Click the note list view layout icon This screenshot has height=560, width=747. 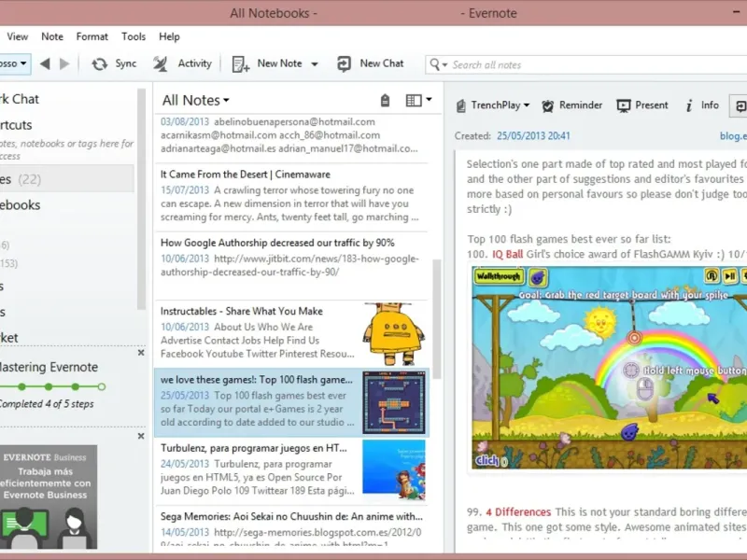(x=414, y=101)
